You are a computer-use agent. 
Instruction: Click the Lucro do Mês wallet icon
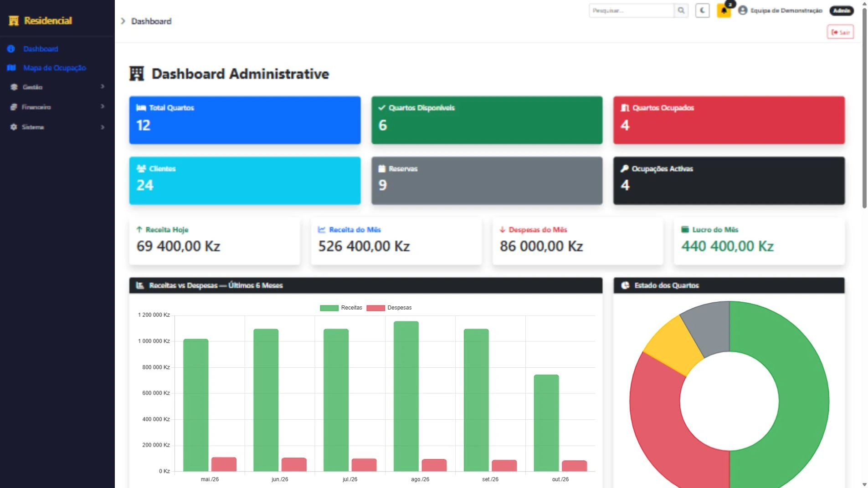(x=685, y=229)
